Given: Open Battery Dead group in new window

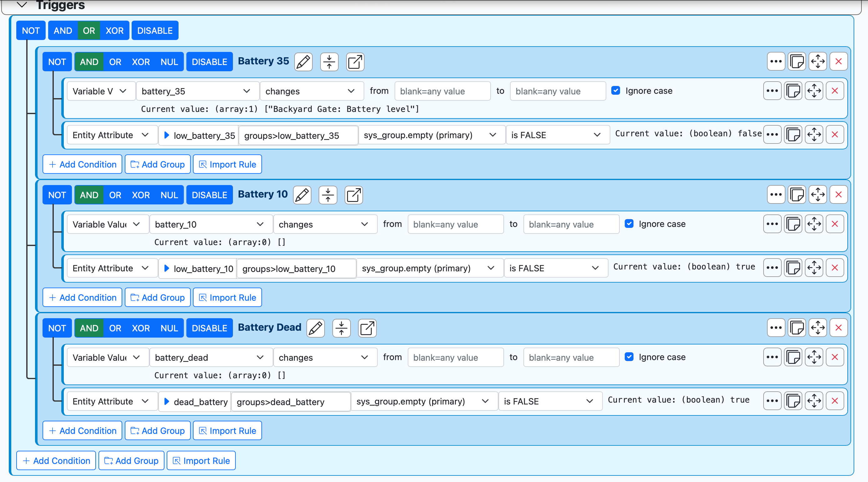Looking at the screenshot, I should tap(367, 328).
